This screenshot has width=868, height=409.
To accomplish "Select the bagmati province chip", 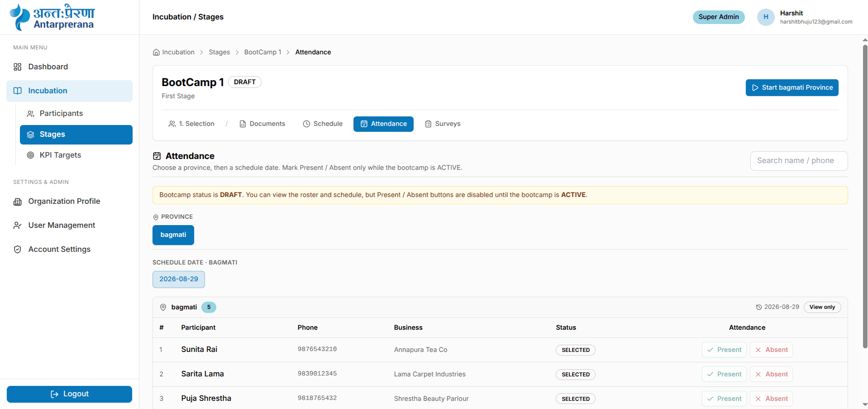I will 173,235.
